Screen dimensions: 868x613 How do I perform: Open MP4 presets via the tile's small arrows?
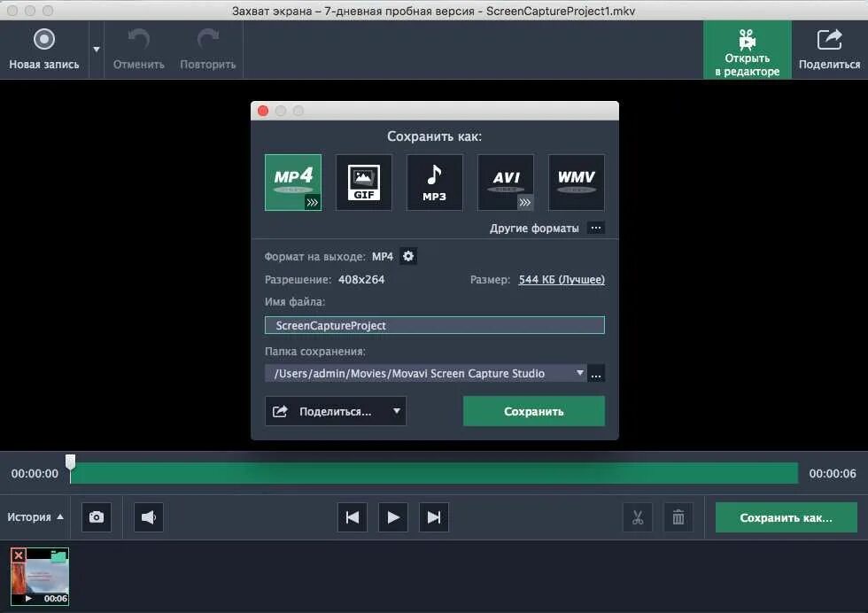pyautogui.click(x=313, y=203)
